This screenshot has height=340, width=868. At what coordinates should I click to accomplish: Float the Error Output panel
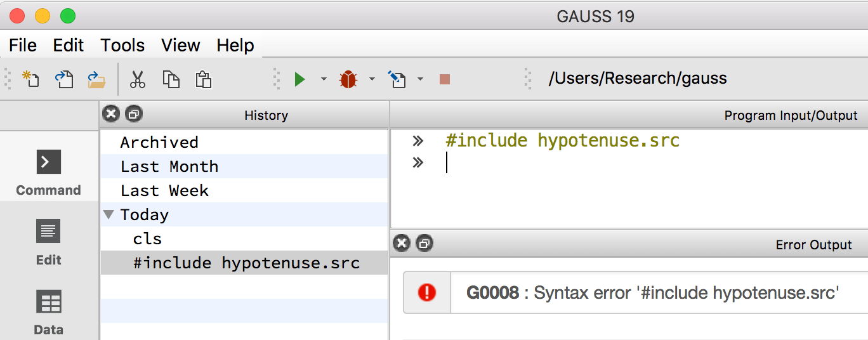(x=424, y=243)
